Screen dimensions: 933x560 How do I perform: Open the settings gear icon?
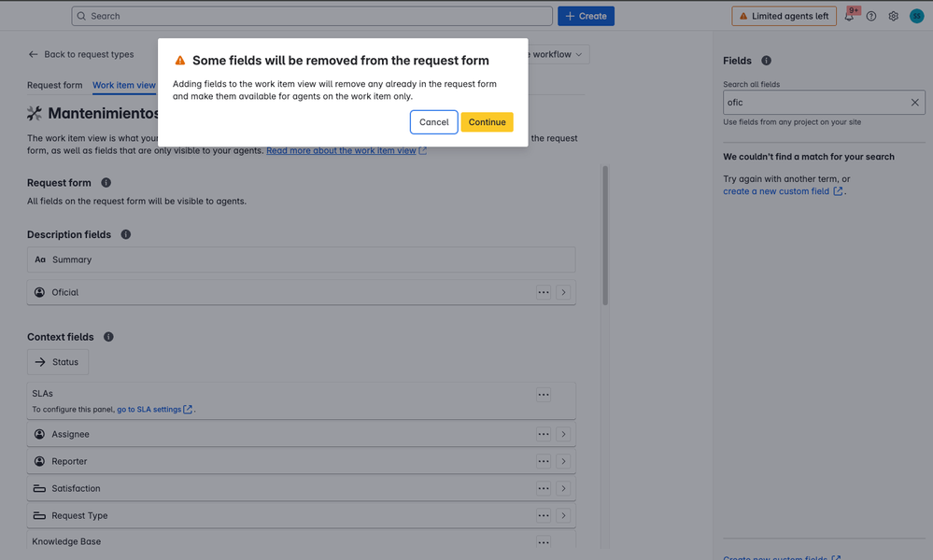[x=893, y=16]
